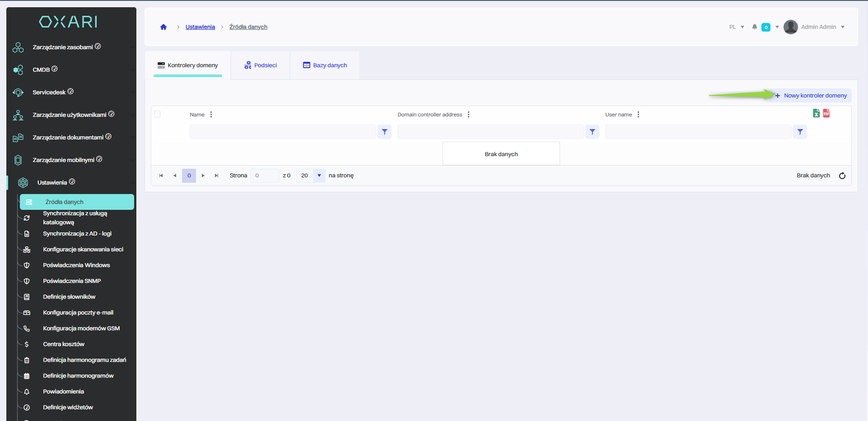Open the items per page dropdown

(319, 176)
